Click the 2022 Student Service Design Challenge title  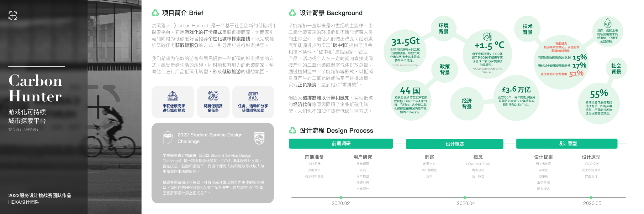coord(210,138)
